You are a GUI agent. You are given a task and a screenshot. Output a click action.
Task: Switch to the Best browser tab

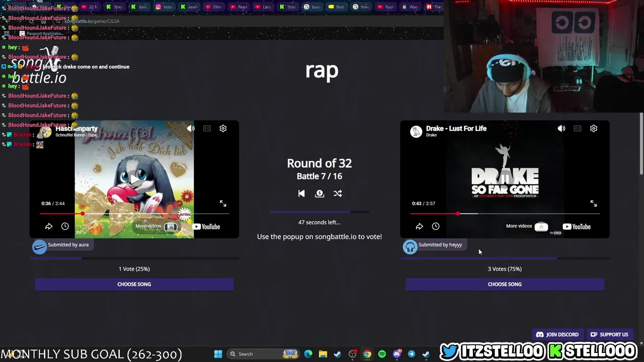[x=337, y=7]
